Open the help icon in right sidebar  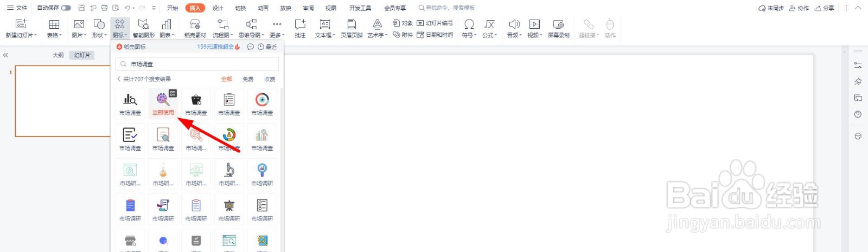click(858, 114)
